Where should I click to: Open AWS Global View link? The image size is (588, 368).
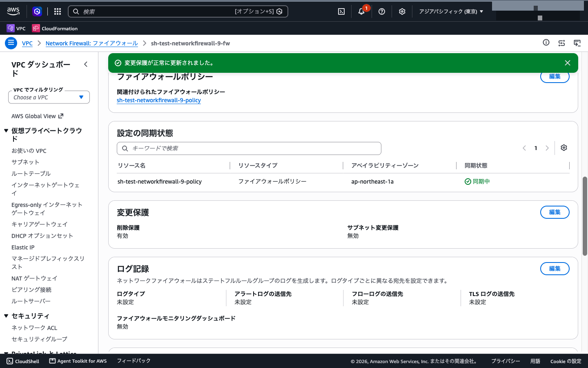coord(37,116)
